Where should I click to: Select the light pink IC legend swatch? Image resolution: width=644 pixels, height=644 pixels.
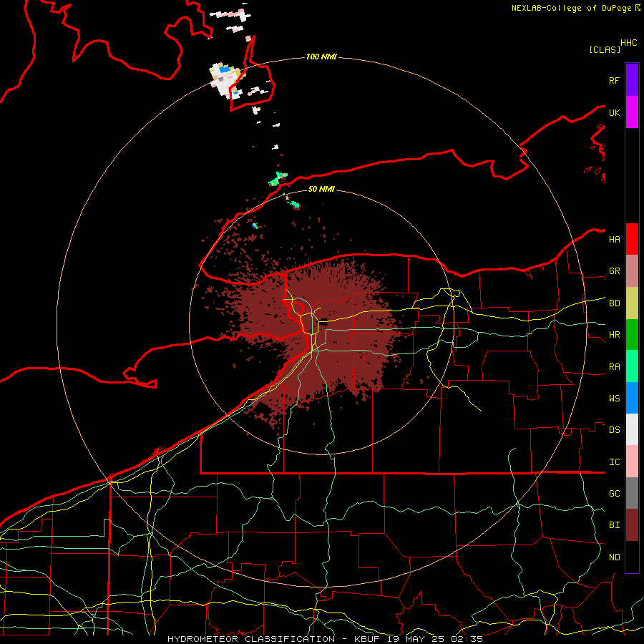click(632, 462)
